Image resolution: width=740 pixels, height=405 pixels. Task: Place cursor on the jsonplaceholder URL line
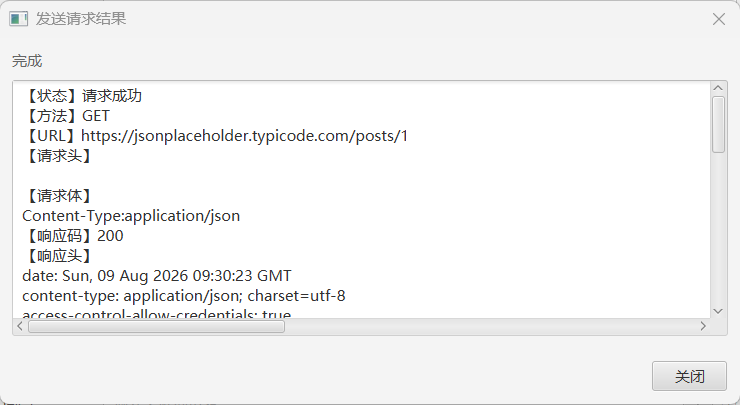pyautogui.click(x=215, y=136)
